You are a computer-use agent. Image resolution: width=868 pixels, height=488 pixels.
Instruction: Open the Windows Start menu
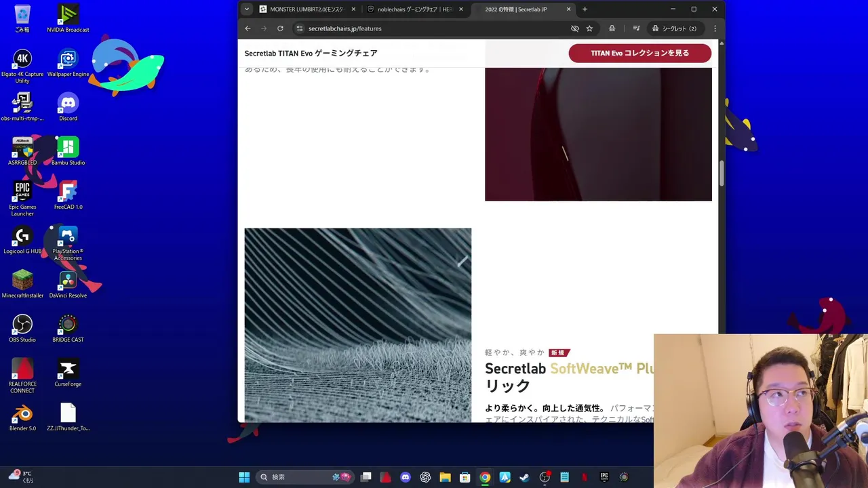pyautogui.click(x=244, y=477)
